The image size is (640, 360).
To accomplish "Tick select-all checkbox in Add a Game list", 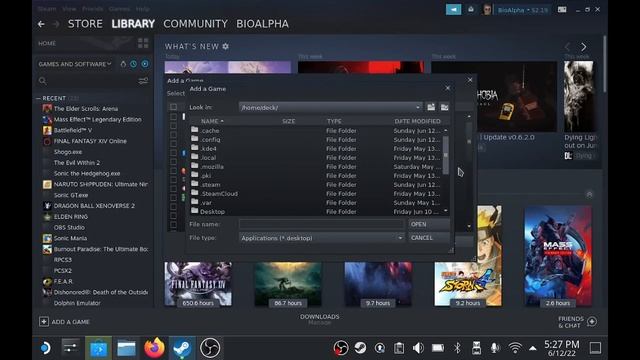I will (173, 107).
